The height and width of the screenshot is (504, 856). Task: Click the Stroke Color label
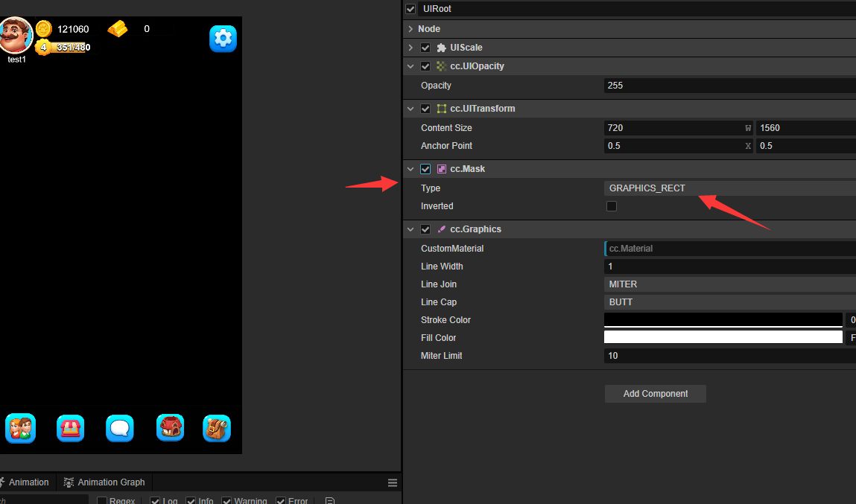pyautogui.click(x=446, y=320)
